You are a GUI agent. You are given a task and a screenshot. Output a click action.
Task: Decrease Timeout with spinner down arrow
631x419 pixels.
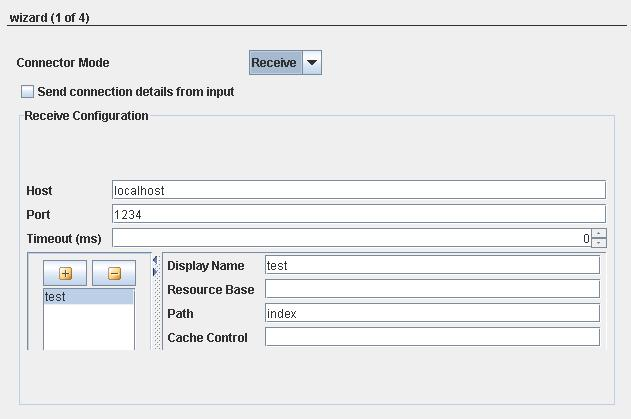click(x=599, y=243)
